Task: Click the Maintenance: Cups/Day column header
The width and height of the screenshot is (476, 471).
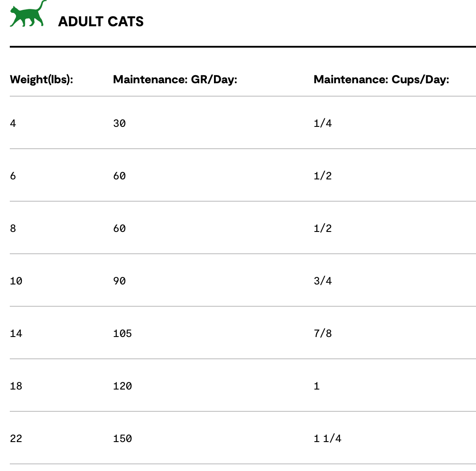Action: coord(381,80)
